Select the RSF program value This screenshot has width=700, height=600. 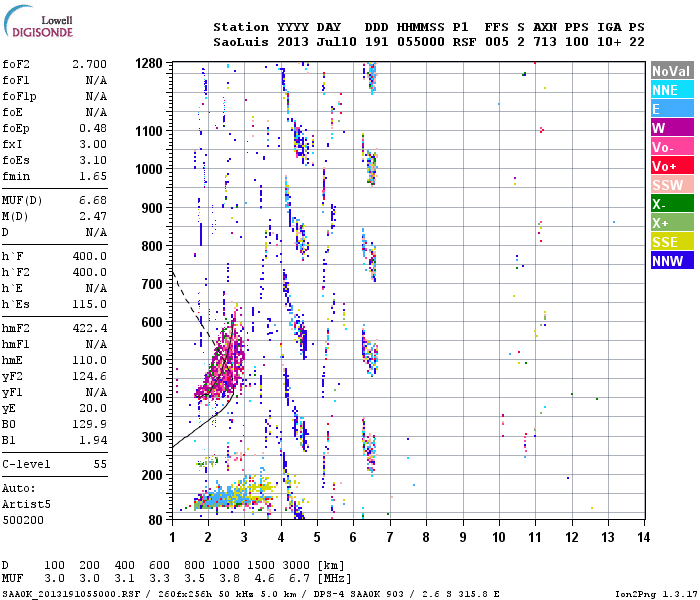click(x=464, y=42)
